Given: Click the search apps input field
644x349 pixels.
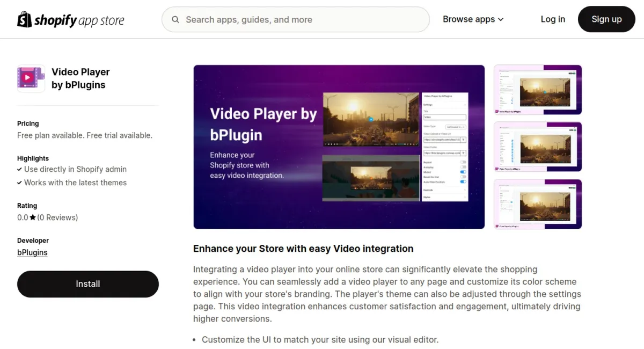Looking at the screenshot, I should pyautogui.click(x=295, y=19).
